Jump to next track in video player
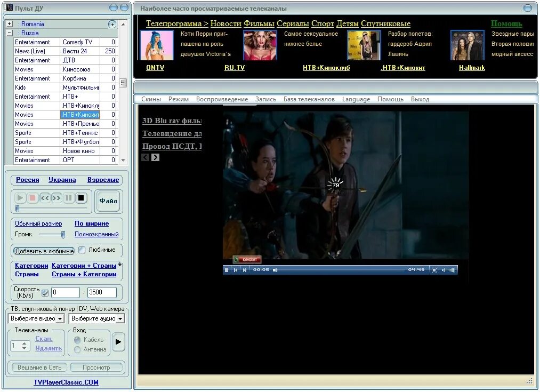The width and height of the screenshot is (540, 392). [x=245, y=270]
